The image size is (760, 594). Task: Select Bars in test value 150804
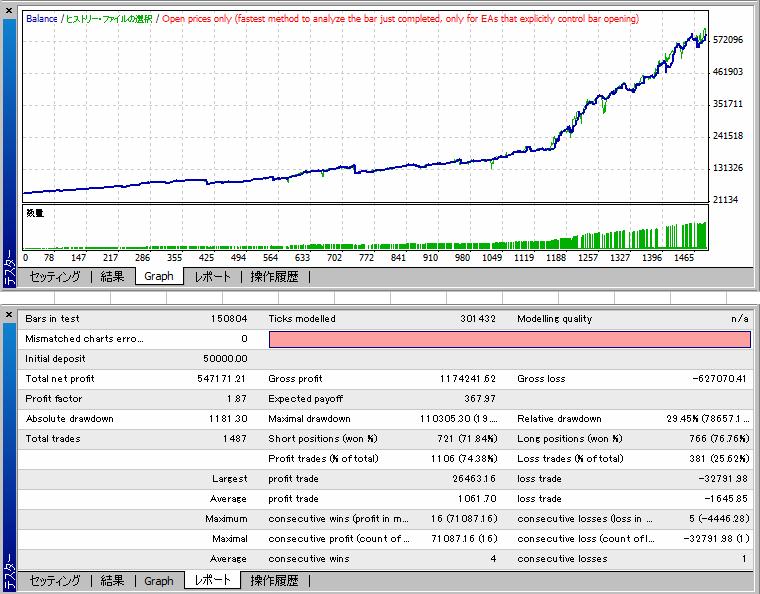tap(229, 319)
